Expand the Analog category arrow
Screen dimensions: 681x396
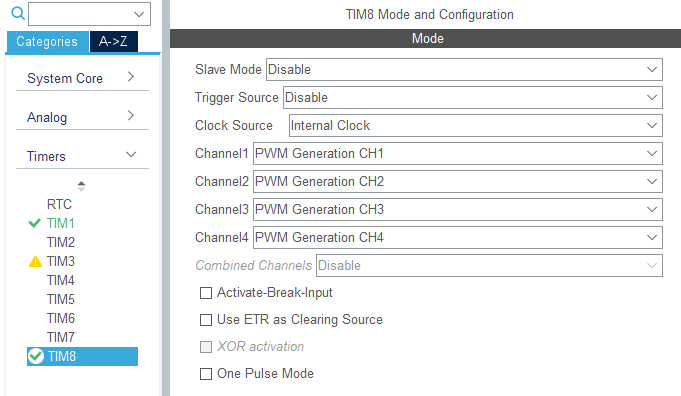tap(131, 116)
